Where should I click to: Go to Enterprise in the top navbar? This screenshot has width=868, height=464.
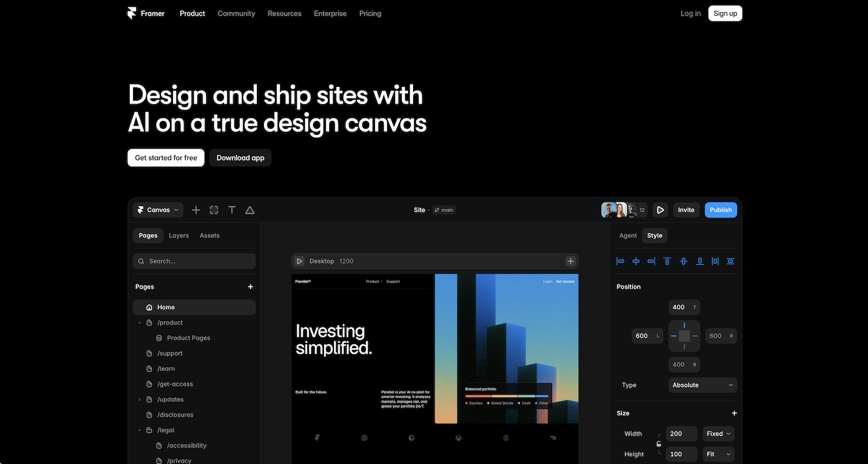tap(330, 13)
